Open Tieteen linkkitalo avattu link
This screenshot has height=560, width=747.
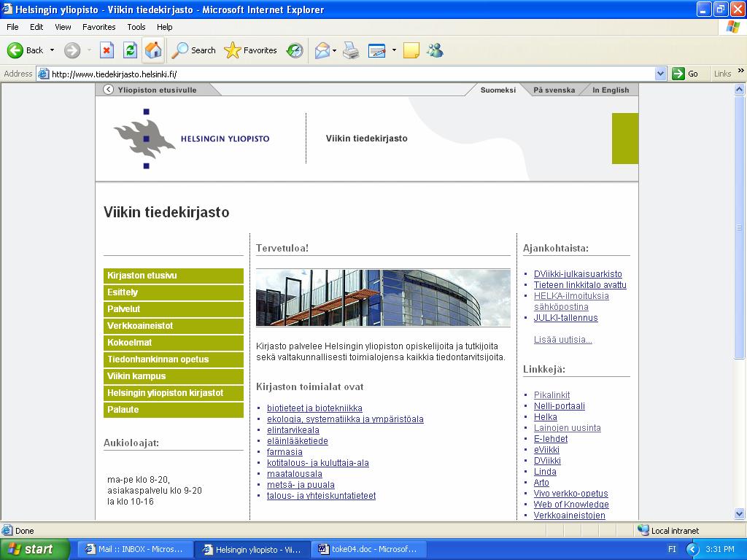580,285
